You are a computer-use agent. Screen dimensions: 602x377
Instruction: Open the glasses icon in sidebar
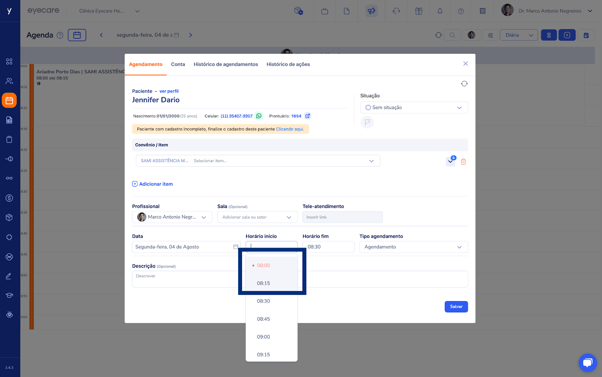pos(9,179)
